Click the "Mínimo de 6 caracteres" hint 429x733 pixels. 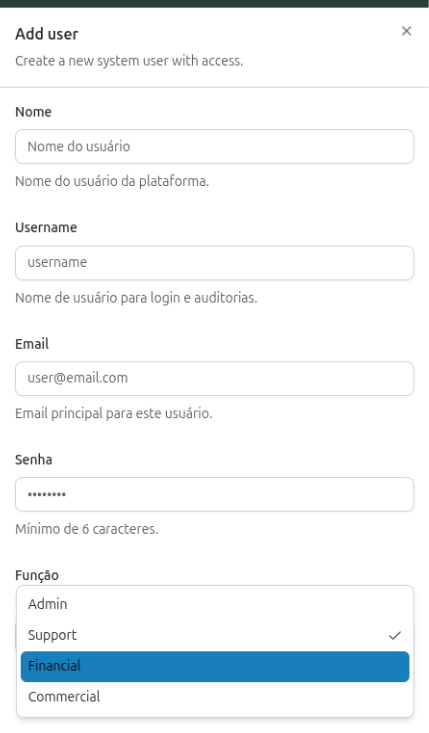86,529
